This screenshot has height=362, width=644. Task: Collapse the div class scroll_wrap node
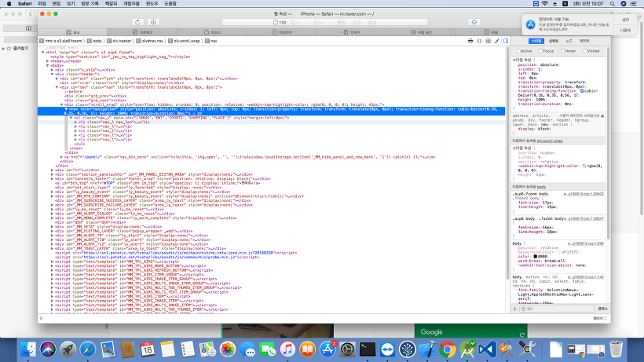61,104
